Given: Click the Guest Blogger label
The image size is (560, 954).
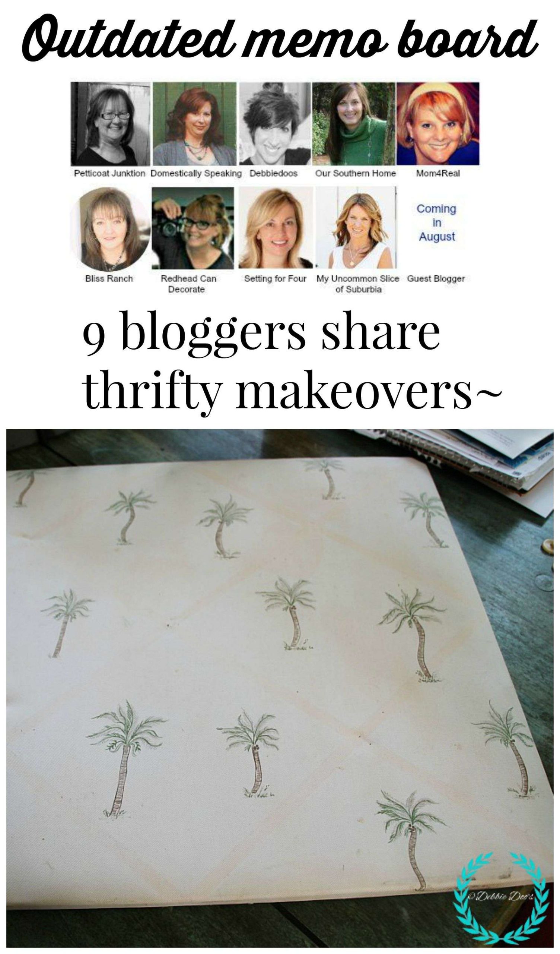Looking at the screenshot, I should 436,279.
